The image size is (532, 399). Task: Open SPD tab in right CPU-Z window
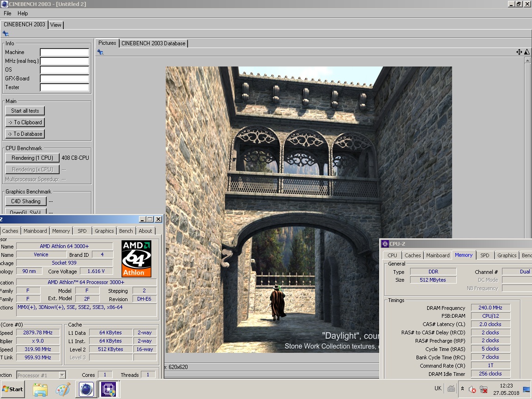click(485, 255)
